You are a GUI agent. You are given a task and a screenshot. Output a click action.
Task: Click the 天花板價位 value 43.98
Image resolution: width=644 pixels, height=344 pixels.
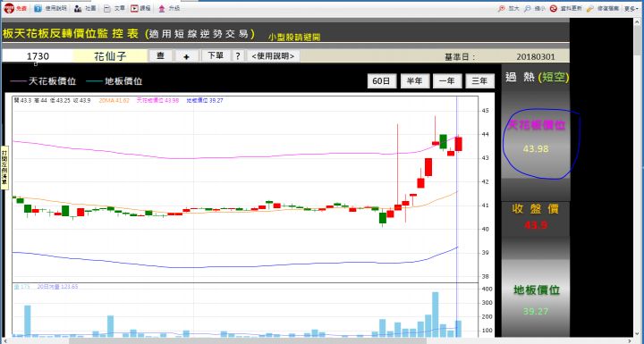(536, 149)
